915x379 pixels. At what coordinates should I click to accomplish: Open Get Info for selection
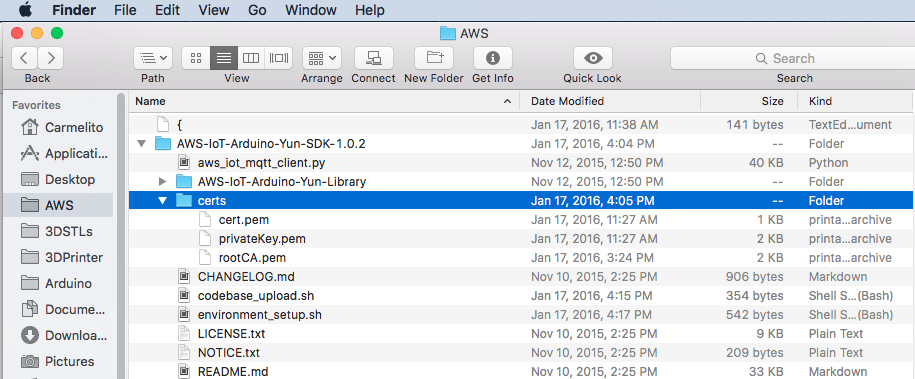point(493,58)
